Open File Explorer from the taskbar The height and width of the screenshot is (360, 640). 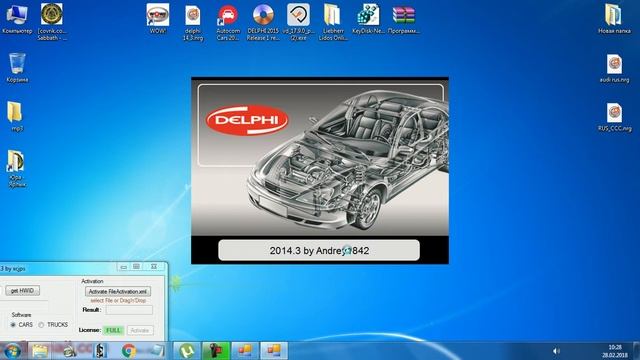click(x=40, y=351)
